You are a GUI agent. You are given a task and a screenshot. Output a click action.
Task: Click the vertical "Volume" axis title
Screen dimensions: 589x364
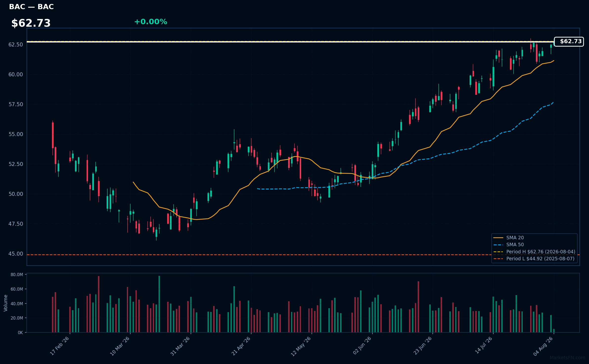pos(6,303)
